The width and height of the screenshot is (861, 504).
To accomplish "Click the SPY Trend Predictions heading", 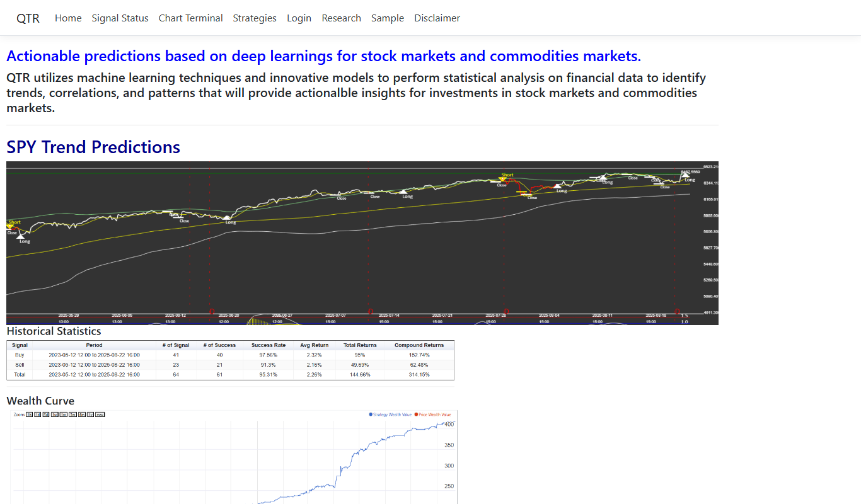I will coord(93,147).
